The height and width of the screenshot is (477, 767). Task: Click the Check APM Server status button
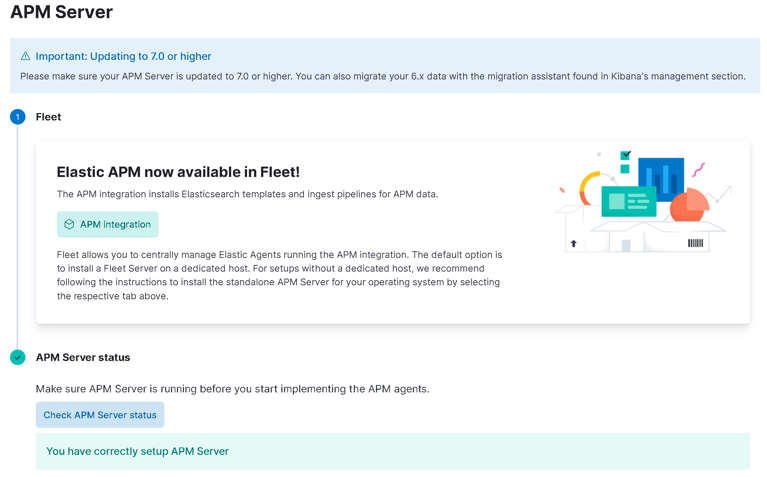coord(100,415)
